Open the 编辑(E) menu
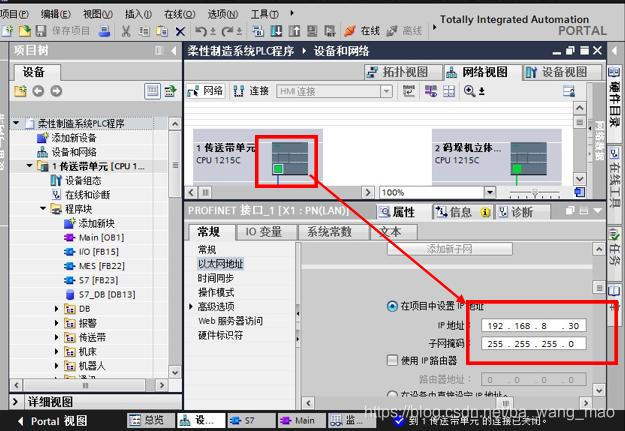The height and width of the screenshot is (431, 625). click(x=55, y=14)
